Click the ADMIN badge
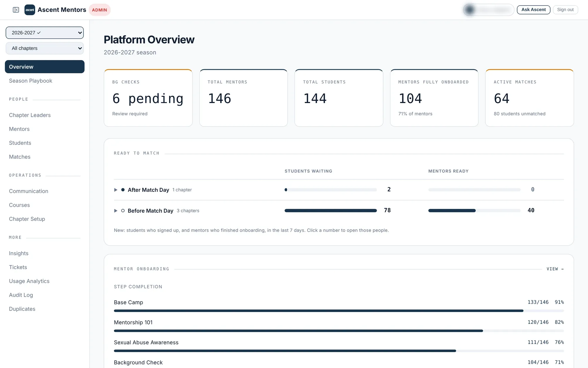This screenshot has height=368, width=588. click(99, 10)
